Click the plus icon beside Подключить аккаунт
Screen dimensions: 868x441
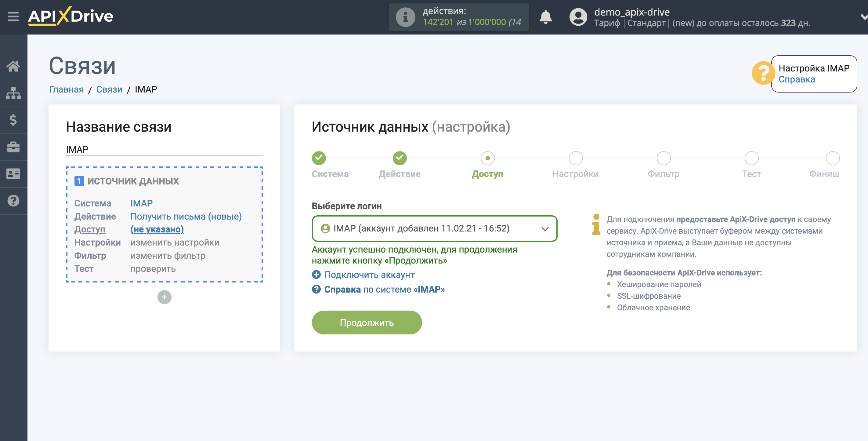pyautogui.click(x=316, y=275)
